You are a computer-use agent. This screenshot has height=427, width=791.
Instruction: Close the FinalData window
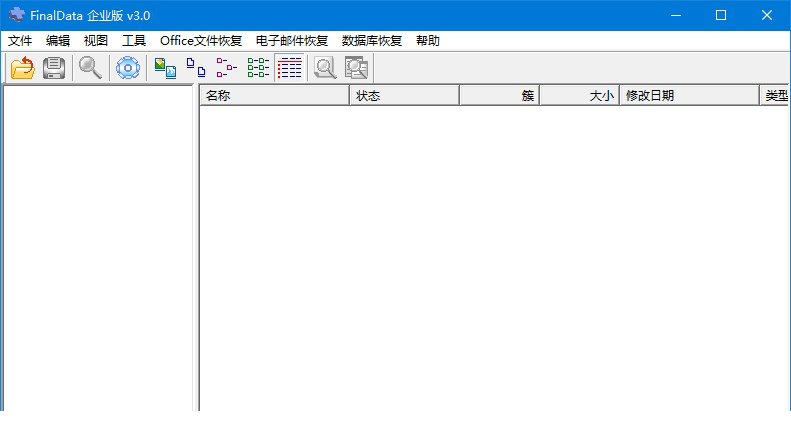[x=767, y=15]
